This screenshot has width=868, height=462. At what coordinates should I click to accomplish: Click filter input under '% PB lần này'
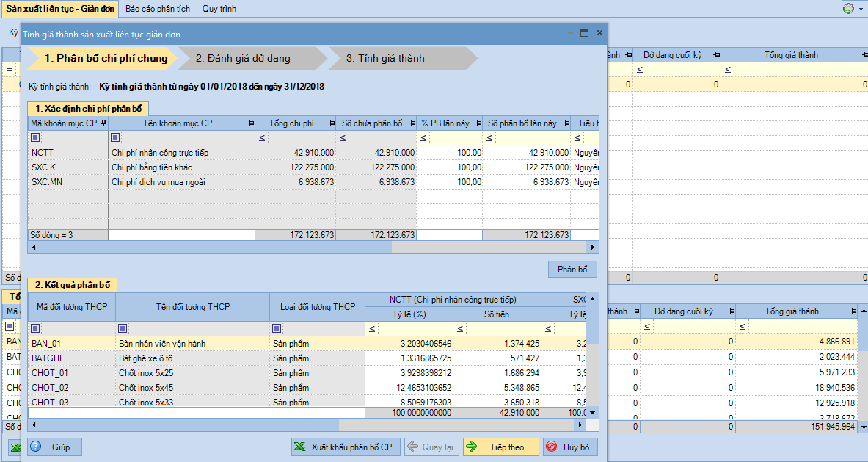coord(456,137)
